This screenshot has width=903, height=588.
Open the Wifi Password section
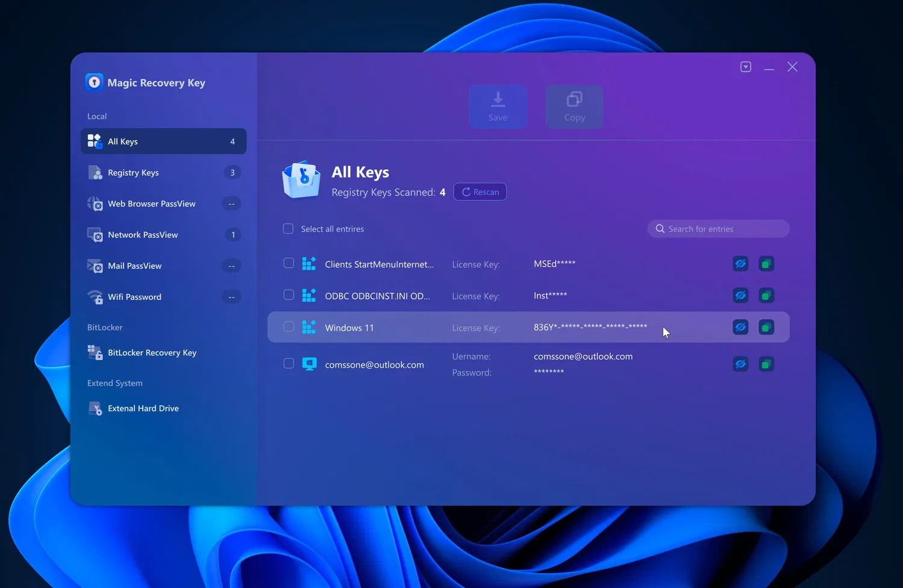tap(164, 297)
